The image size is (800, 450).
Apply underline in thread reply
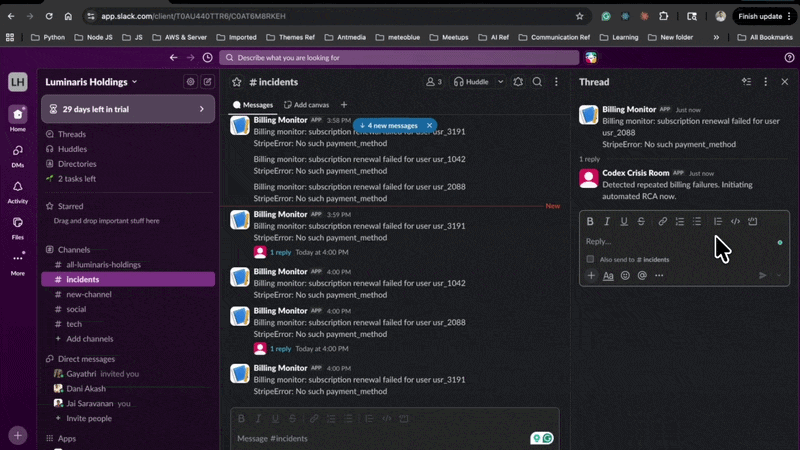[624, 221]
